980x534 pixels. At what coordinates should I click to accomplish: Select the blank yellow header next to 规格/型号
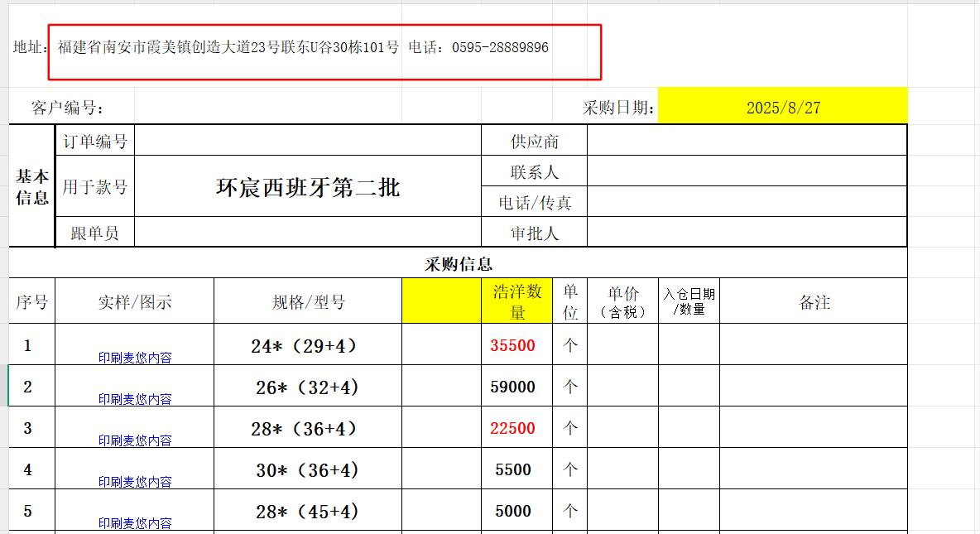pyautogui.click(x=441, y=301)
